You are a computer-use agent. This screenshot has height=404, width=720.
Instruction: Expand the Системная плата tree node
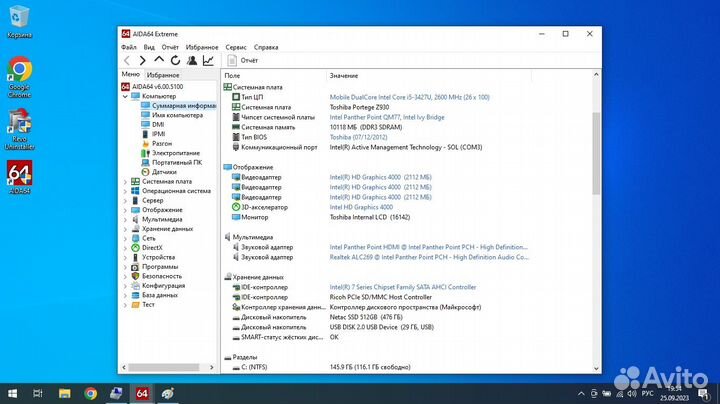click(125, 182)
